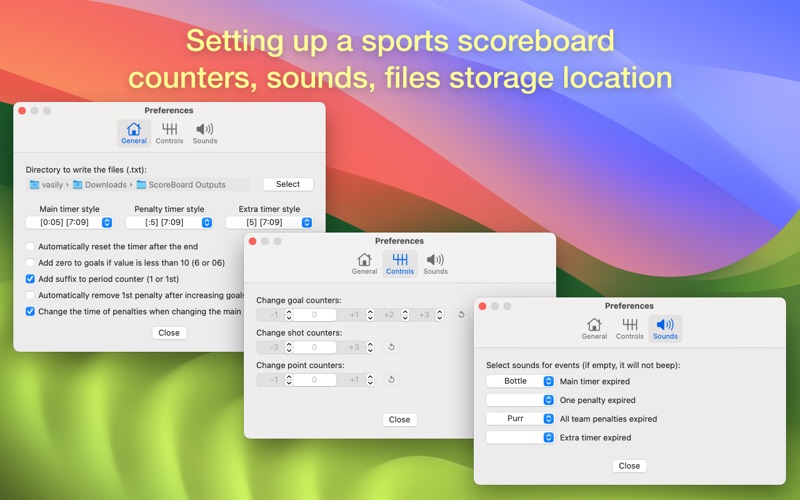This screenshot has height=500, width=800.
Task: Click the vasily folder in the directory path
Action: [46, 185]
